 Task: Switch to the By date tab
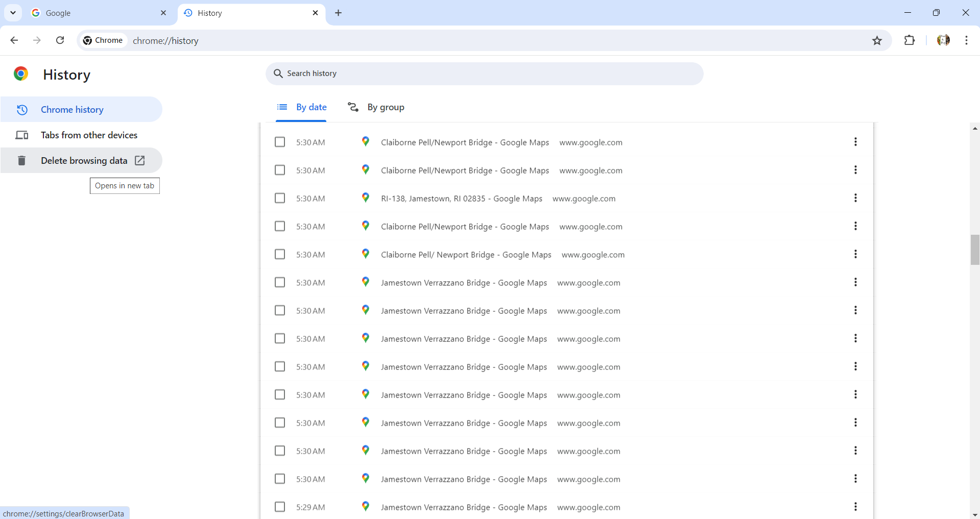click(x=301, y=107)
